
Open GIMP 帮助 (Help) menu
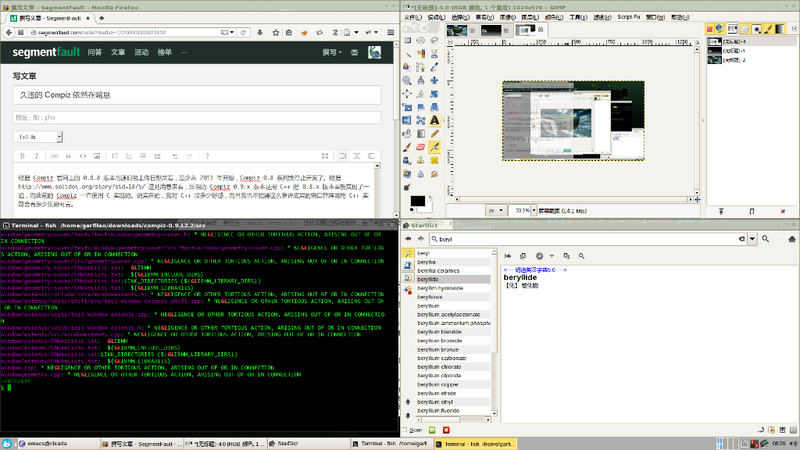[680, 17]
